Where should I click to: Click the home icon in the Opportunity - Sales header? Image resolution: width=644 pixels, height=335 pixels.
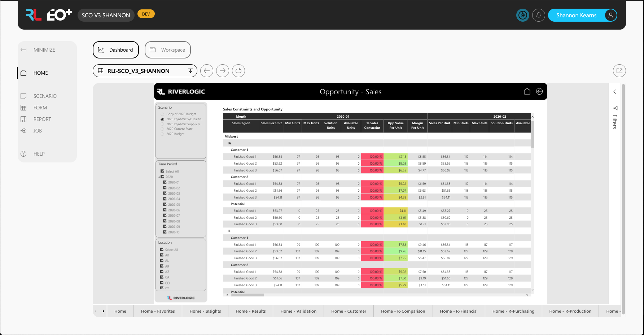(x=527, y=91)
